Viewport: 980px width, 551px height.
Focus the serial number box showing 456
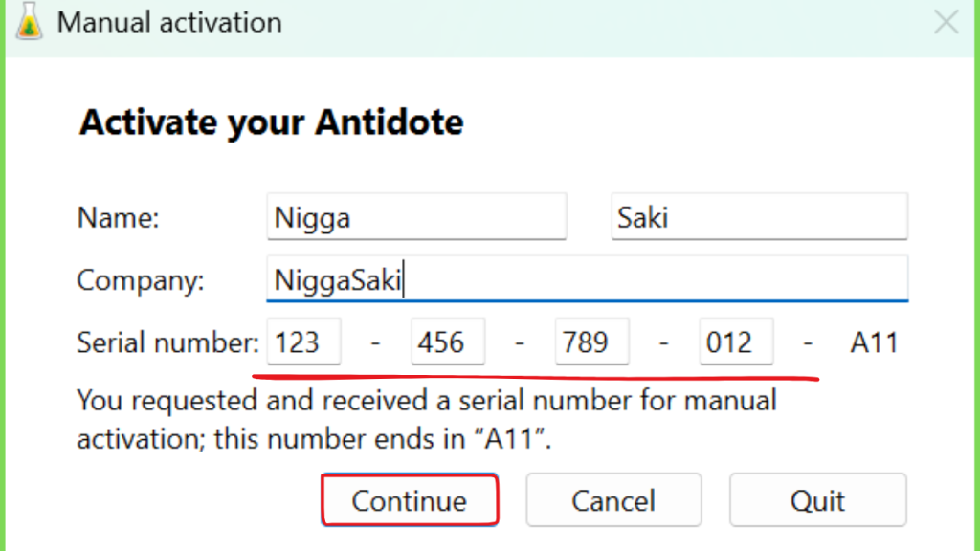(448, 342)
